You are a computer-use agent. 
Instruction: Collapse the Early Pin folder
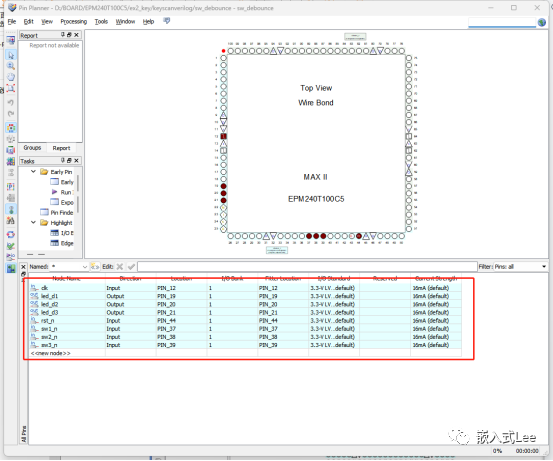[x=34, y=172]
